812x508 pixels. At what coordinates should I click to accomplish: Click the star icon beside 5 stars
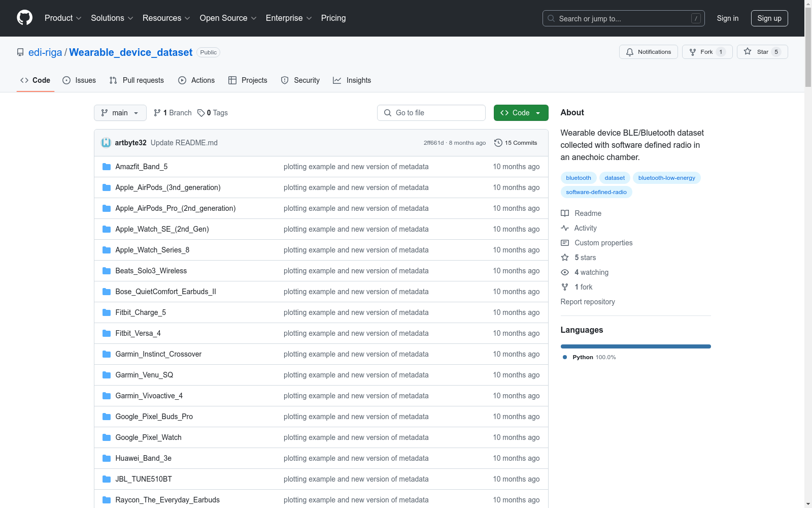565,258
